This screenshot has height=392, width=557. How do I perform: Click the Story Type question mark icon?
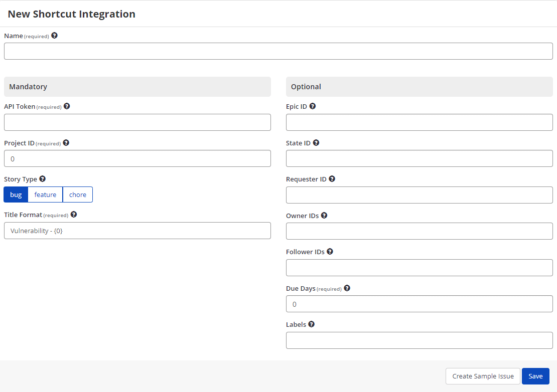point(42,178)
